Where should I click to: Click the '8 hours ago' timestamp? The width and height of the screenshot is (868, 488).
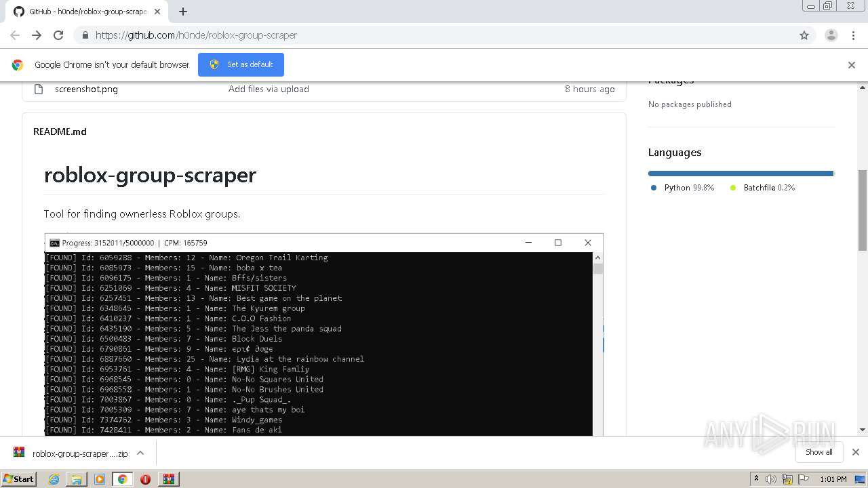[590, 89]
